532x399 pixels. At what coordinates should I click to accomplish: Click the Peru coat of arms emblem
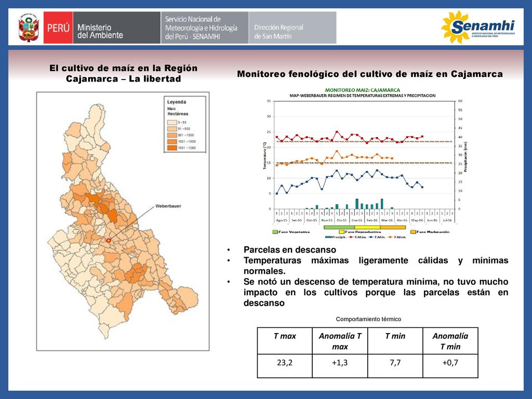(29, 28)
